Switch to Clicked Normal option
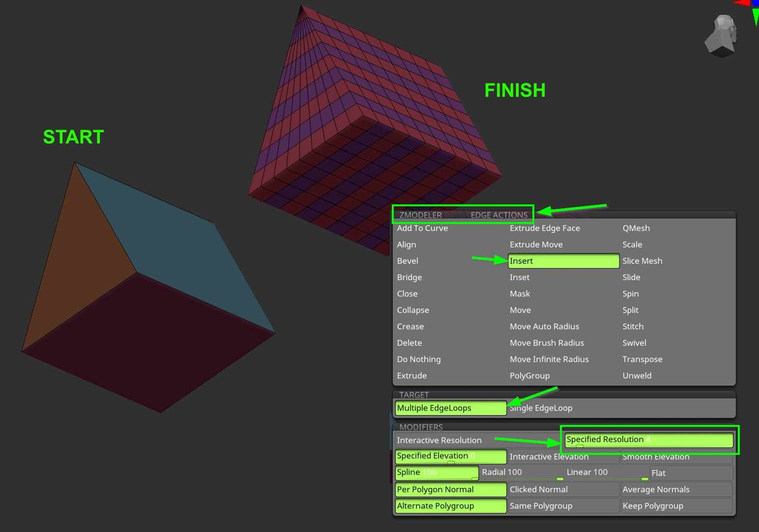 coord(538,489)
